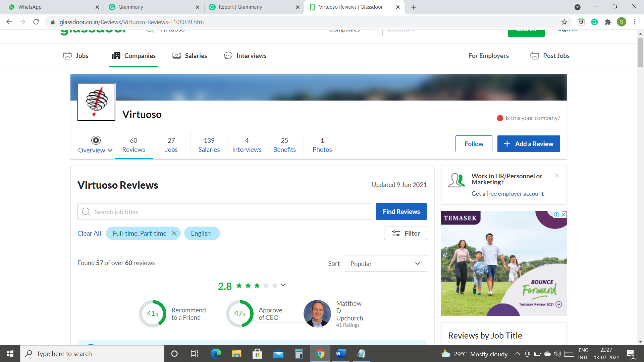Close the Temasek ad
The height and width of the screenshot is (362, 644).
564,215
